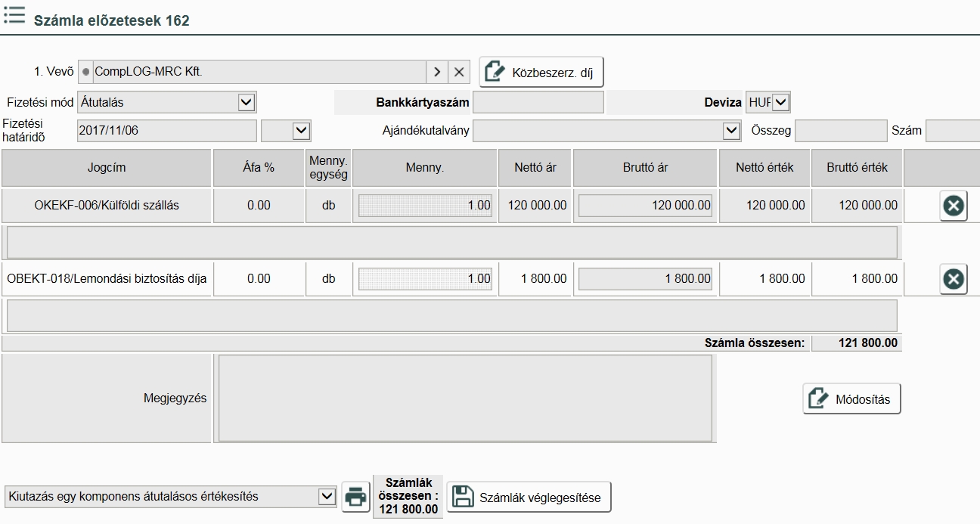Edit Bruttó ár of Lemondási biztosítás row
This screenshot has height=524, width=980.
[645, 279]
